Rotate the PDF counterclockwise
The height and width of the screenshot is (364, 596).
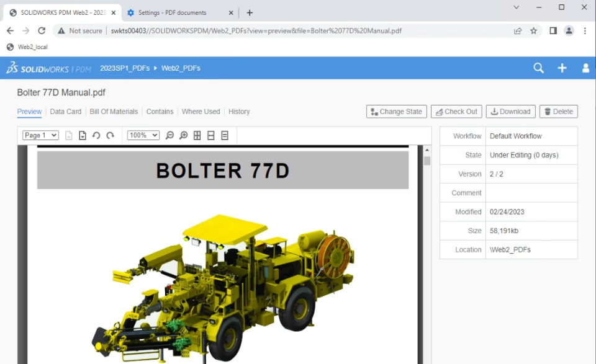pos(96,136)
